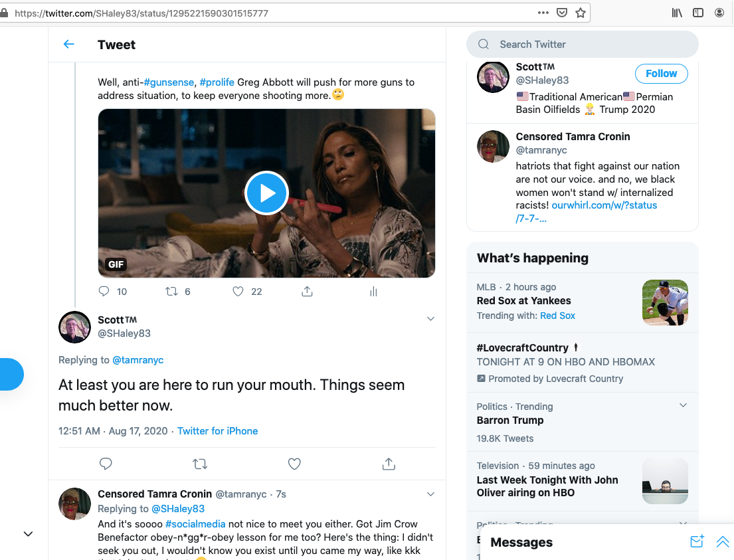Open the Twitter for iPhone link
This screenshot has width=734, height=560.
click(217, 431)
